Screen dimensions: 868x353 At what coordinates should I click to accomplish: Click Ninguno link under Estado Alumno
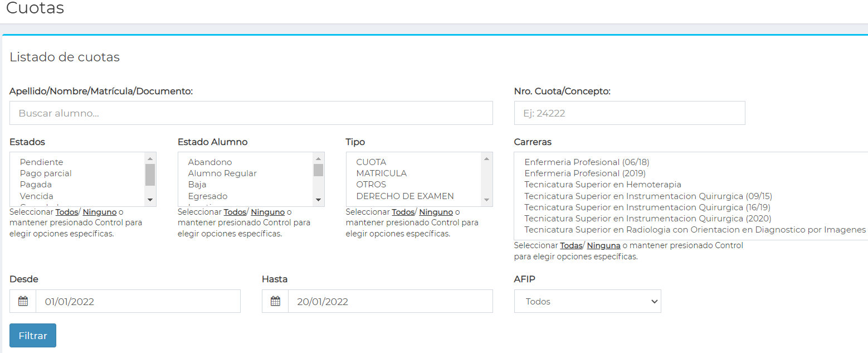point(268,212)
